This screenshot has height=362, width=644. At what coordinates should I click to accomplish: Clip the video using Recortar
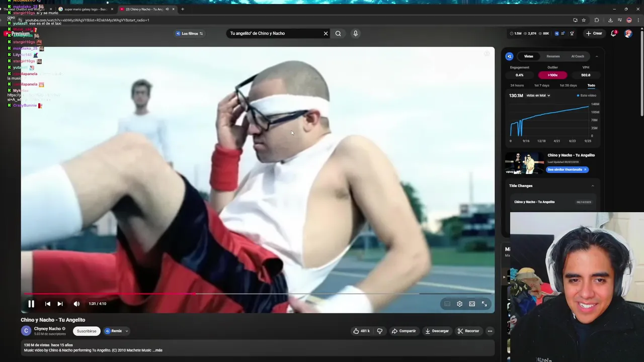click(x=468, y=331)
